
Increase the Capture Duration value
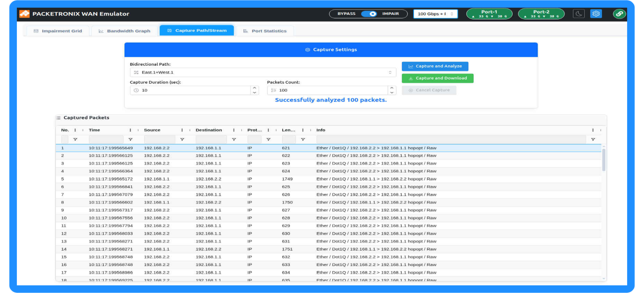click(254, 88)
